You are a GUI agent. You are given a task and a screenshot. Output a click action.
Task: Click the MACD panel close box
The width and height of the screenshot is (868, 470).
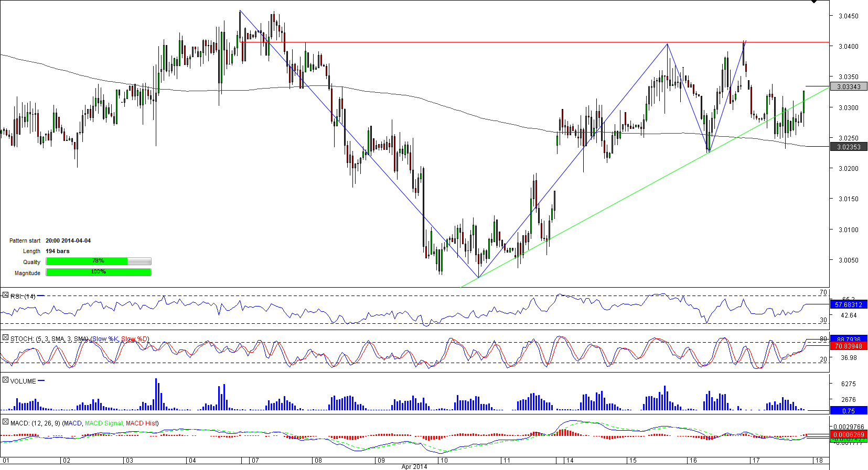point(5,422)
